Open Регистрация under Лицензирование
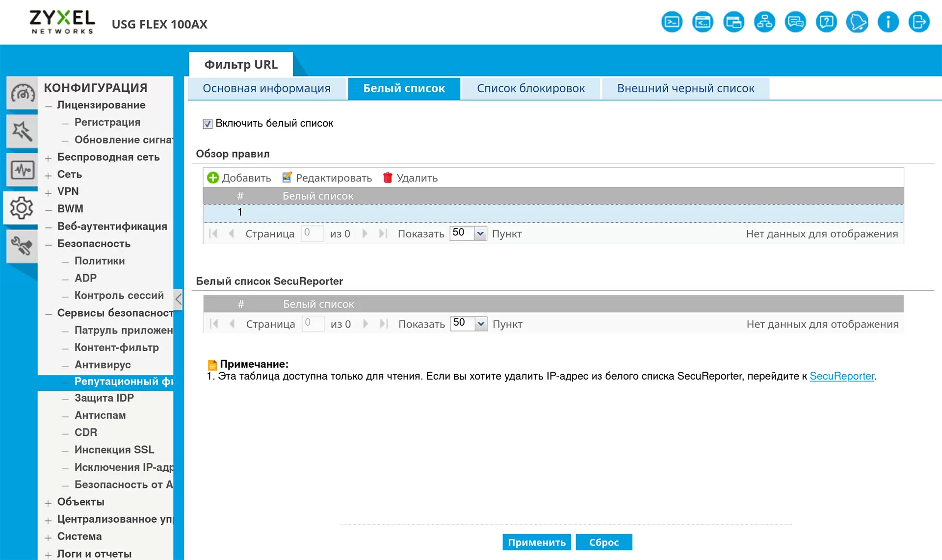This screenshot has height=560, width=942. pyautogui.click(x=107, y=122)
